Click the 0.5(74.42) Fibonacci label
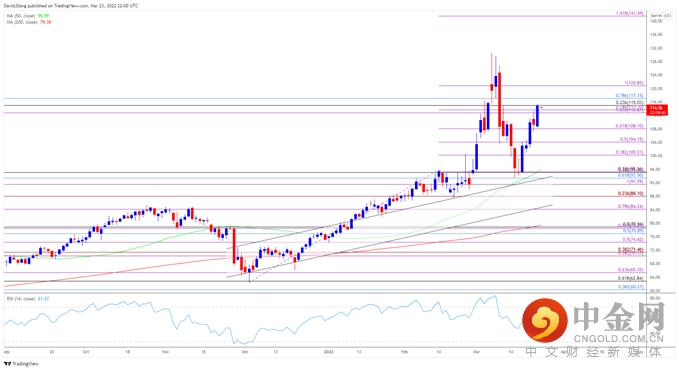This screenshot has width=679, height=370. (x=633, y=239)
